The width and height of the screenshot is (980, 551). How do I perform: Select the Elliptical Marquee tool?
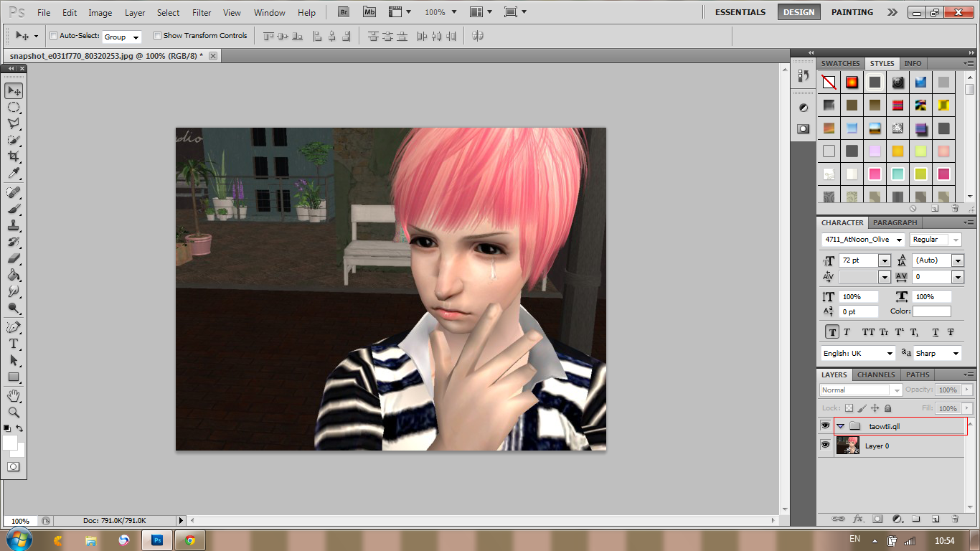click(14, 108)
